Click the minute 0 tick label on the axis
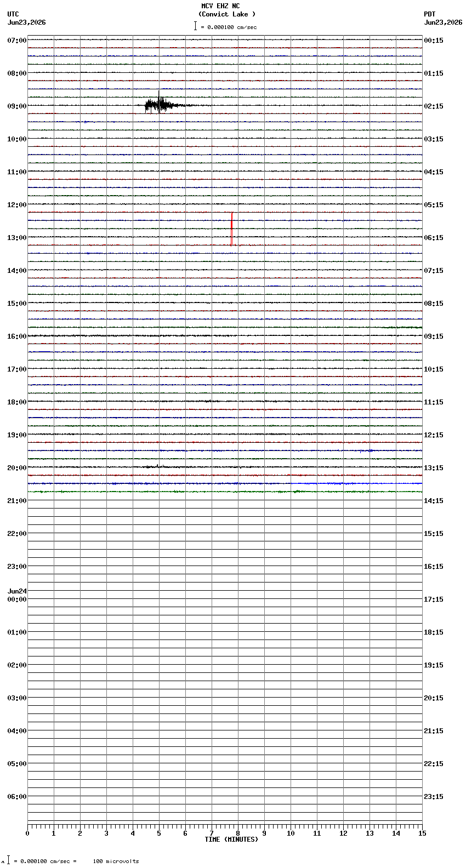Screen dimensions: 466x868 point(27,833)
